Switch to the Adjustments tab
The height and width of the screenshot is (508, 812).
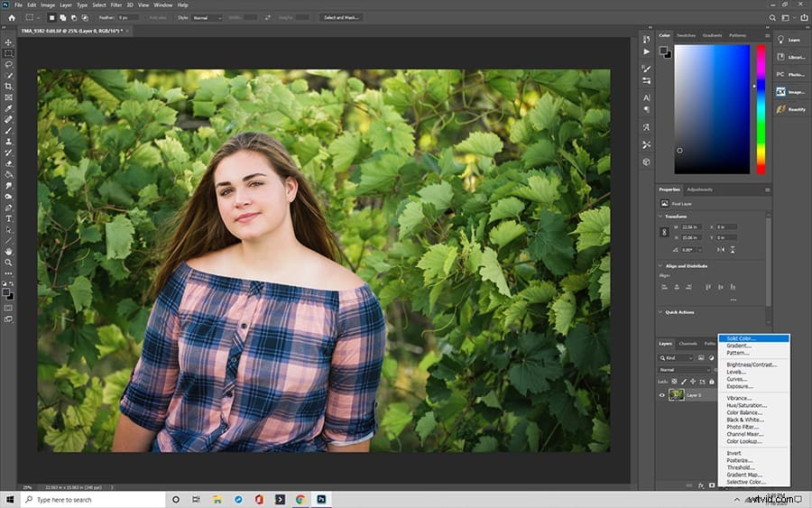pos(699,189)
